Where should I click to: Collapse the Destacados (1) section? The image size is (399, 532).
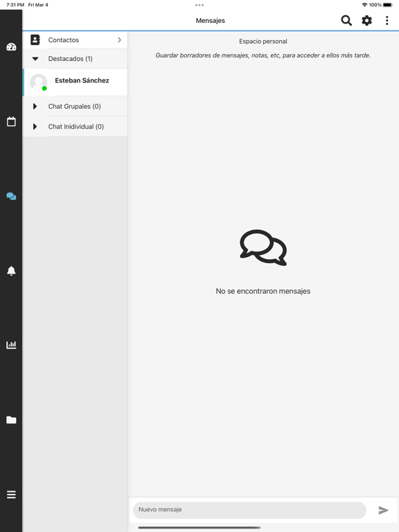coord(75,59)
